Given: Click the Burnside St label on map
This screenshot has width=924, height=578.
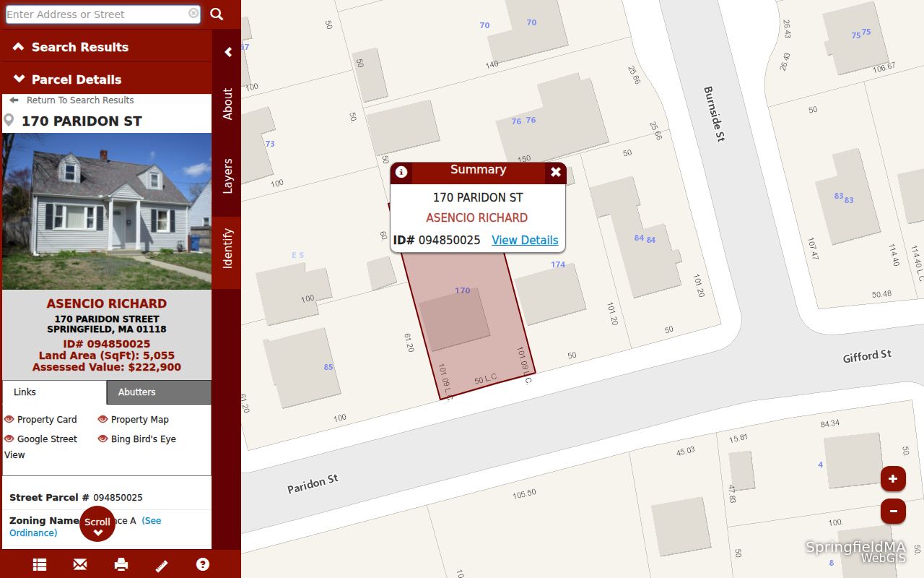Looking at the screenshot, I should click(x=713, y=114).
